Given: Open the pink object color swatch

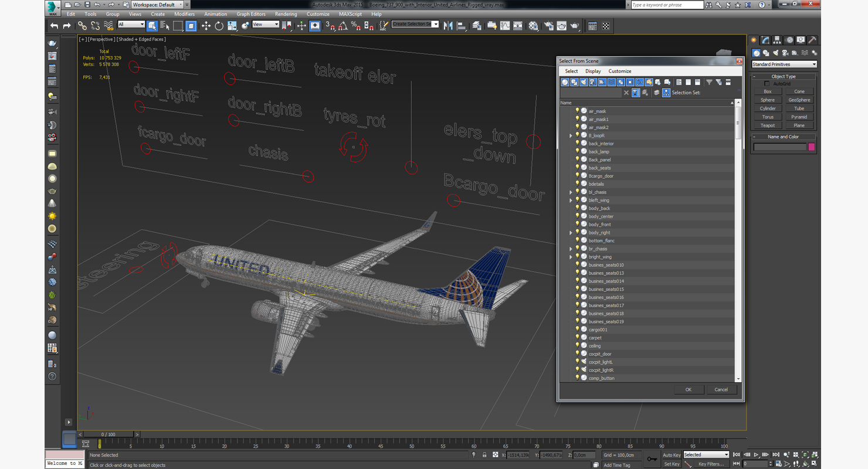Looking at the screenshot, I should pyautogui.click(x=812, y=147).
